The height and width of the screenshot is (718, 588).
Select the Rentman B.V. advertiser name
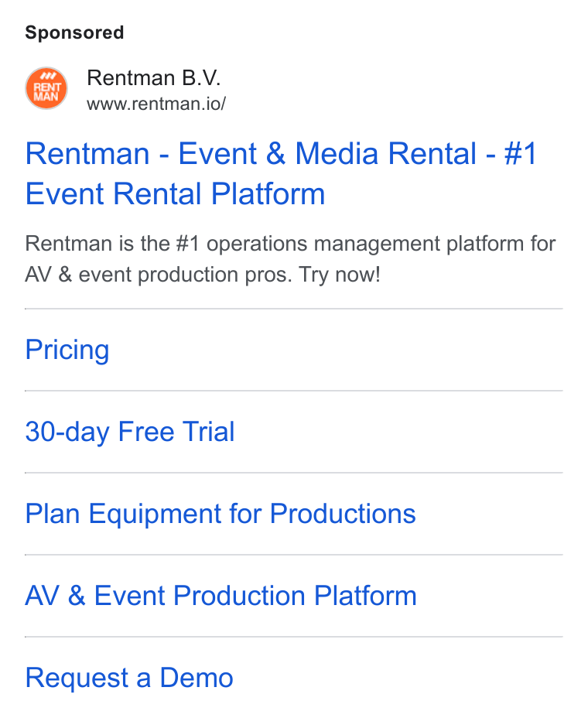(154, 78)
